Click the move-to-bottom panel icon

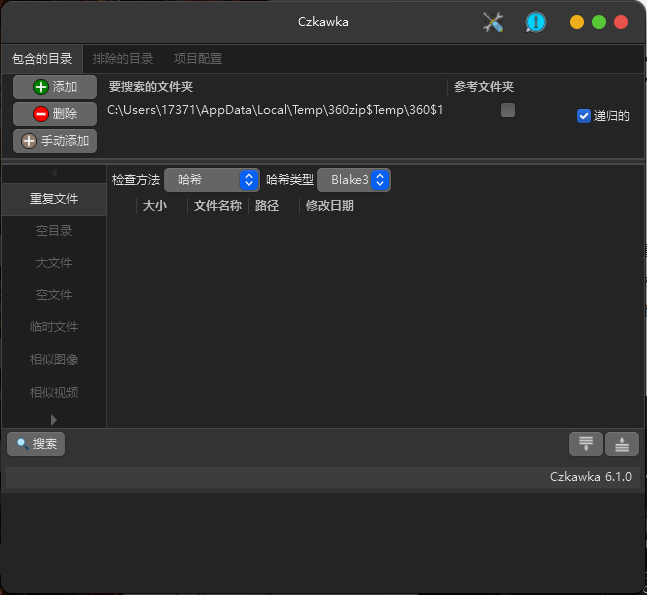pos(585,444)
